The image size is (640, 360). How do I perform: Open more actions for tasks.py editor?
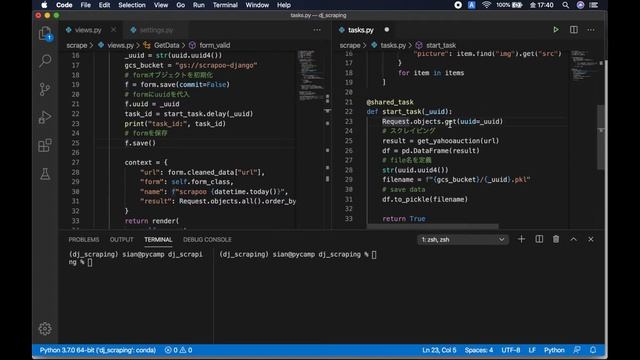point(591,30)
